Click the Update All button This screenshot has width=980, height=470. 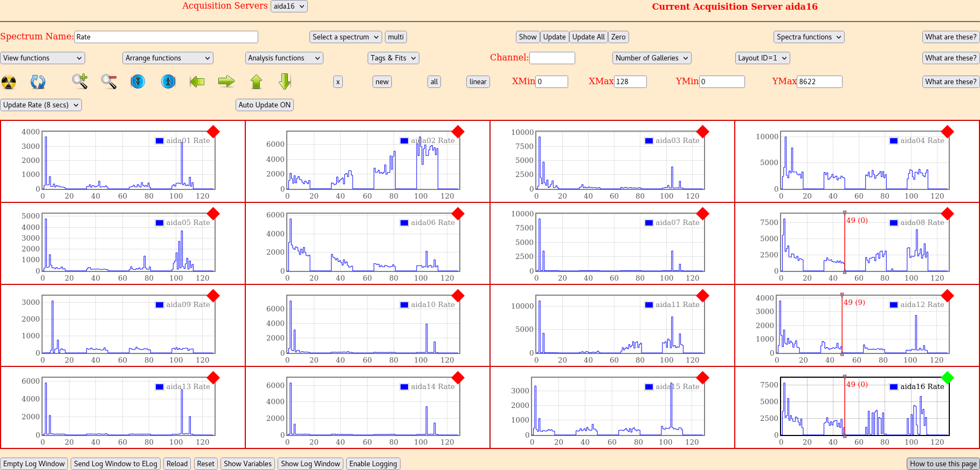click(x=589, y=37)
